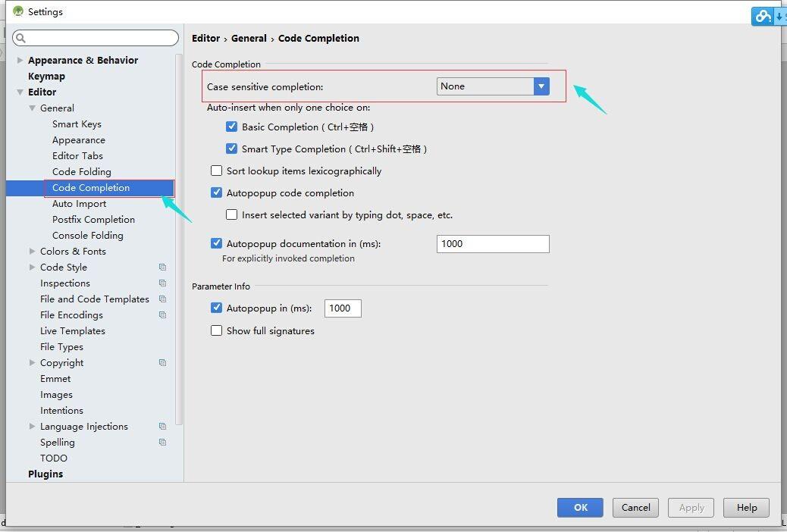Open the Case sensitive completion dropdown

tap(541, 86)
